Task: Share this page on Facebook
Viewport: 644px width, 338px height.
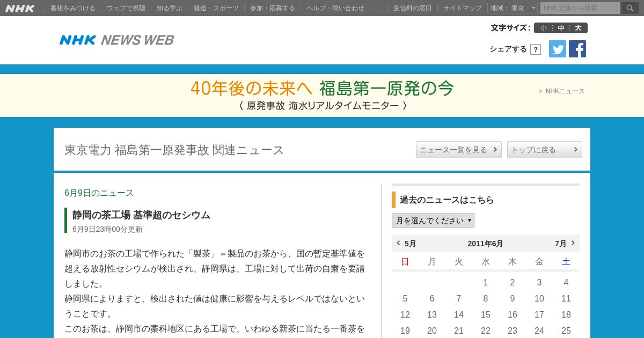Action: click(x=577, y=49)
